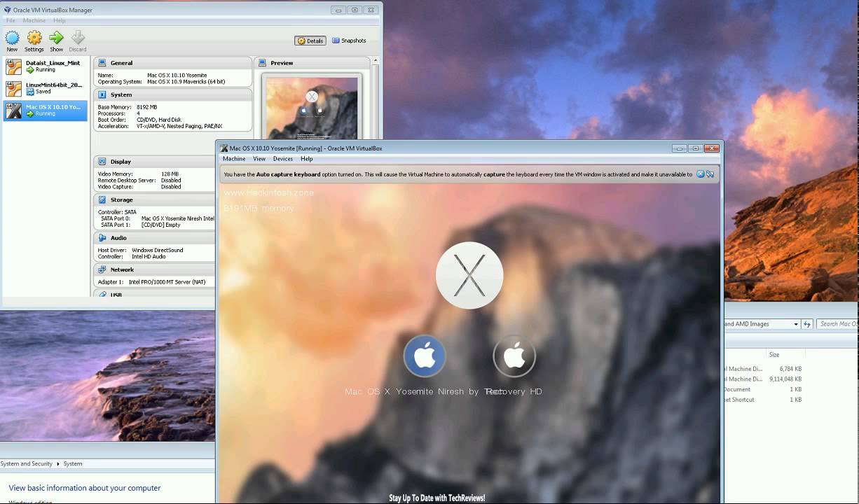Open the Machine menu in the VM window
The width and height of the screenshot is (859, 504).
pyautogui.click(x=234, y=159)
